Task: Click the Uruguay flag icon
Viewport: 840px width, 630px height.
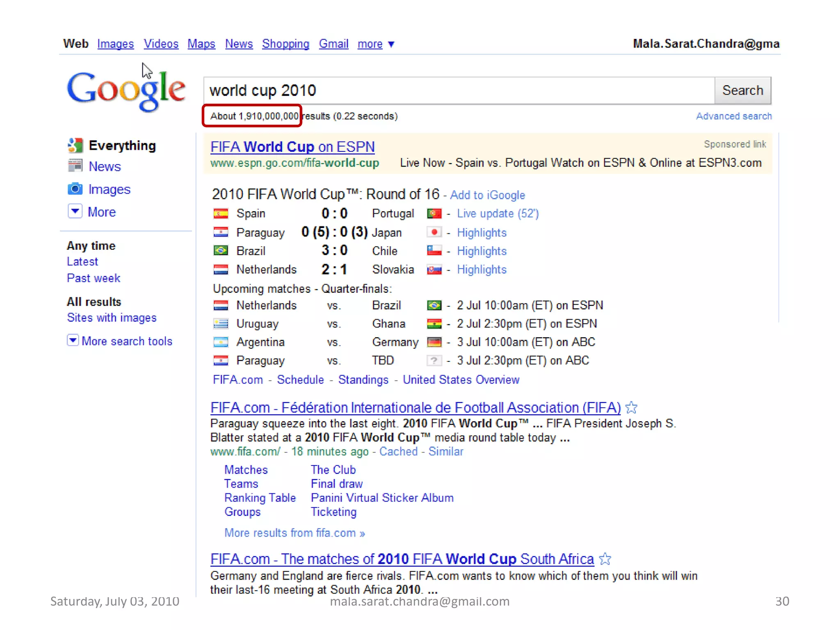Action: tap(221, 324)
